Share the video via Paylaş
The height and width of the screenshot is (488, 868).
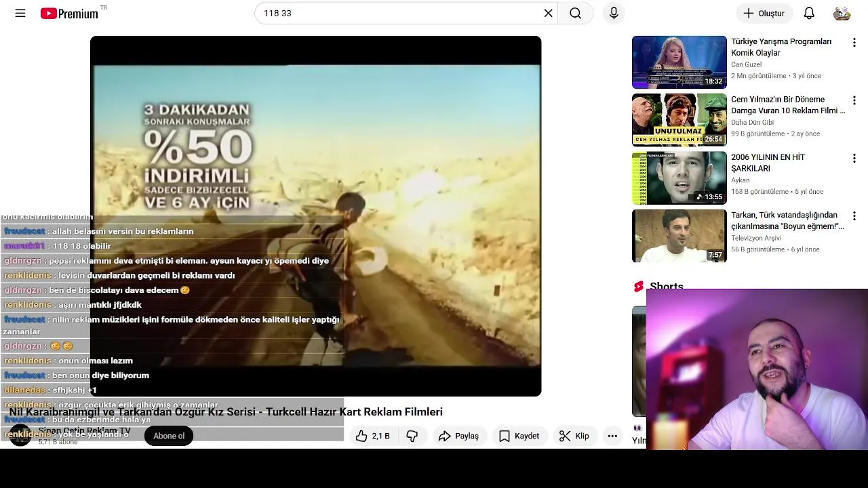click(x=458, y=436)
